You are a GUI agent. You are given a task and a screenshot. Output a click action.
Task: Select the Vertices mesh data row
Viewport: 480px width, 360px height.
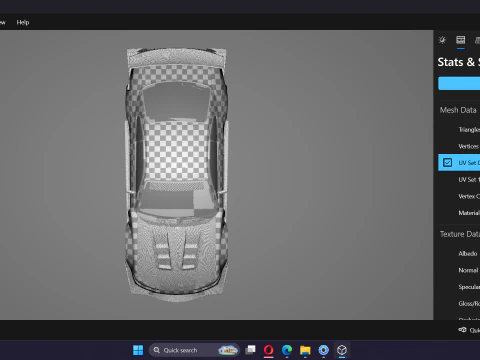coord(459,146)
